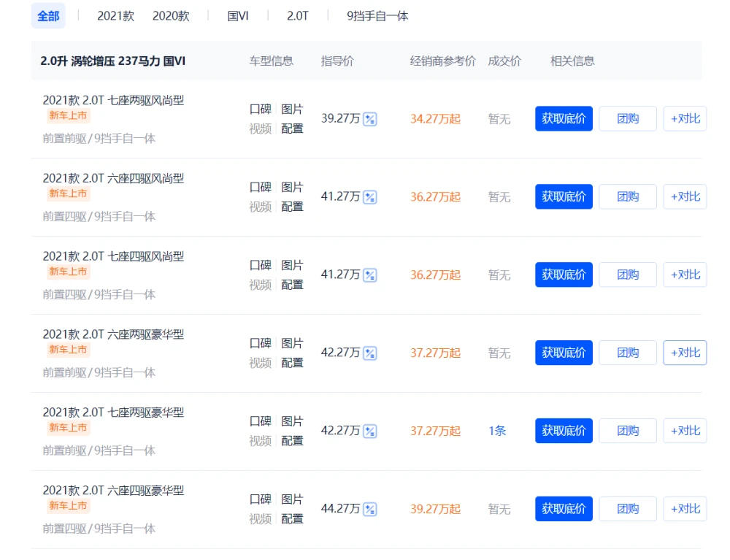Open the 1条 transaction price link
Viewport: 730px width, 560px height.
tap(497, 431)
